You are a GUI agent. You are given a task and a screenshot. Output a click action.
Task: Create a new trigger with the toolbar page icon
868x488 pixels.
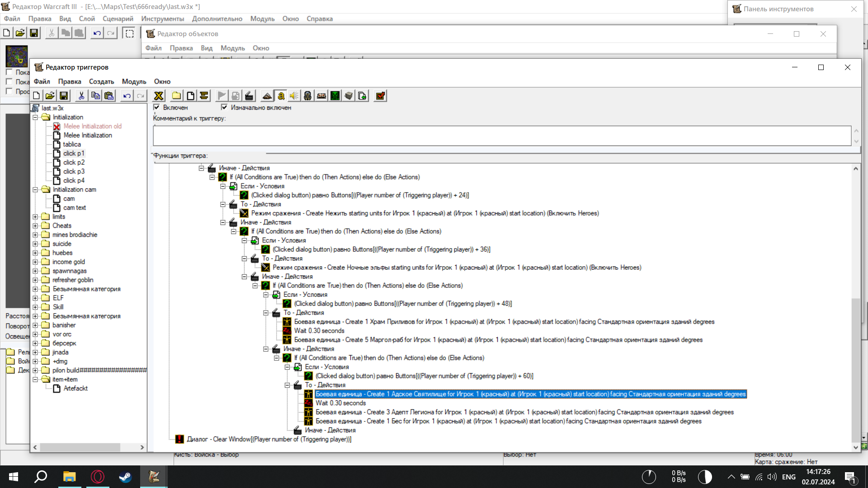(x=190, y=96)
